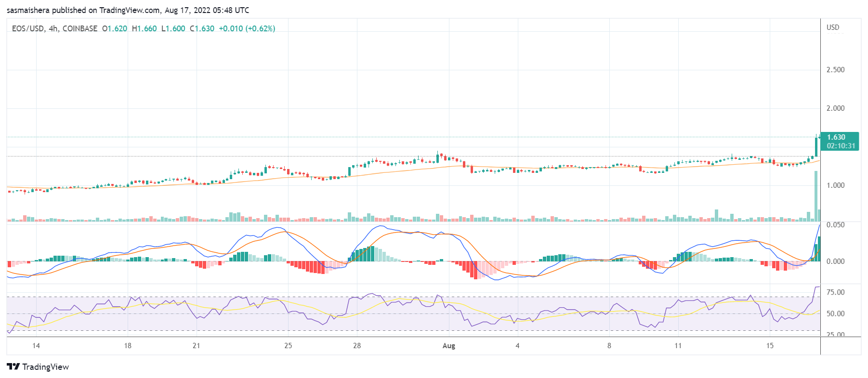Click the date label 25 on time axis

[288, 346]
